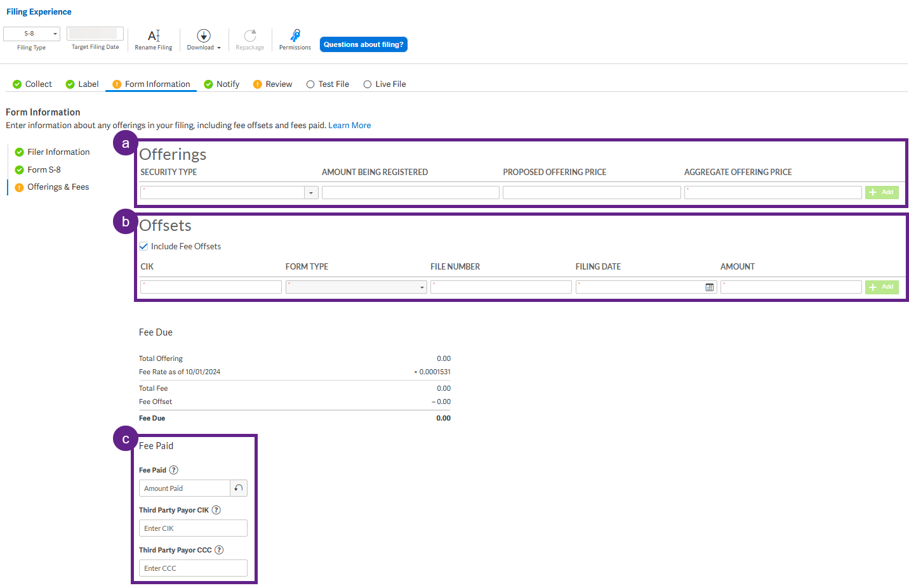Go to the Collect tab
909x588 pixels.
click(x=32, y=84)
